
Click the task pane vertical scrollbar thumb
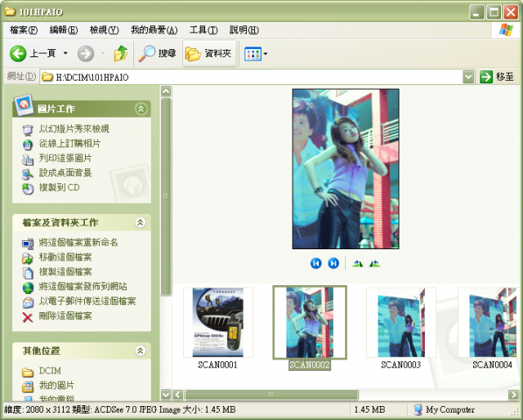click(x=166, y=196)
